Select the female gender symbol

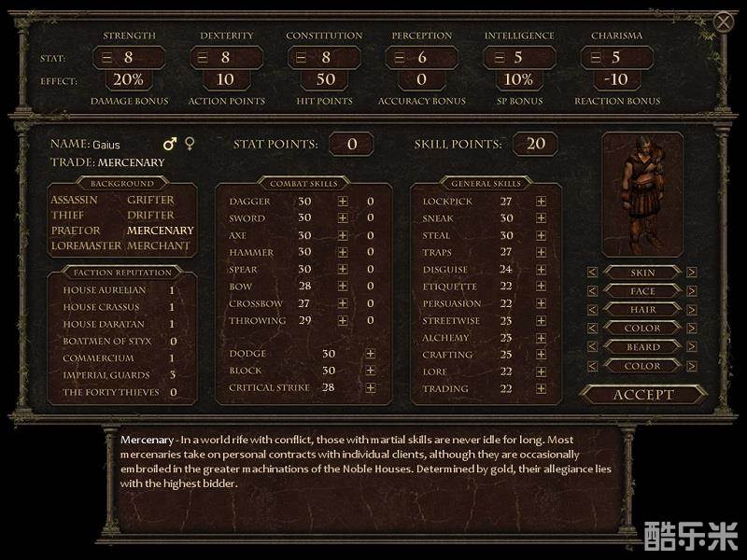pyautogui.click(x=190, y=144)
